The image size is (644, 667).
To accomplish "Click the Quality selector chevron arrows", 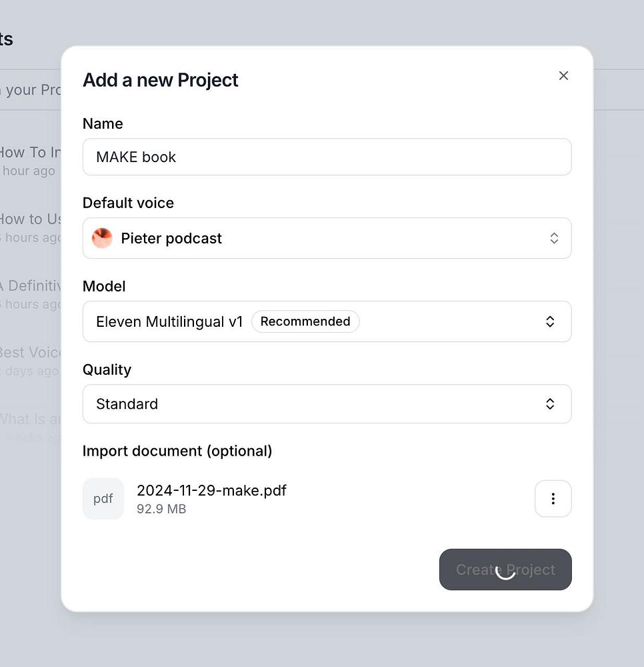I will point(550,404).
